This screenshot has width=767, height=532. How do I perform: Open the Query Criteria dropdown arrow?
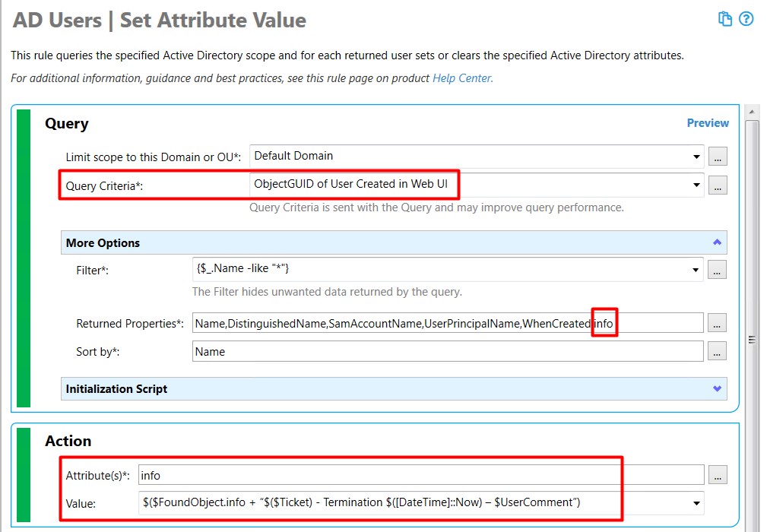[x=696, y=185]
